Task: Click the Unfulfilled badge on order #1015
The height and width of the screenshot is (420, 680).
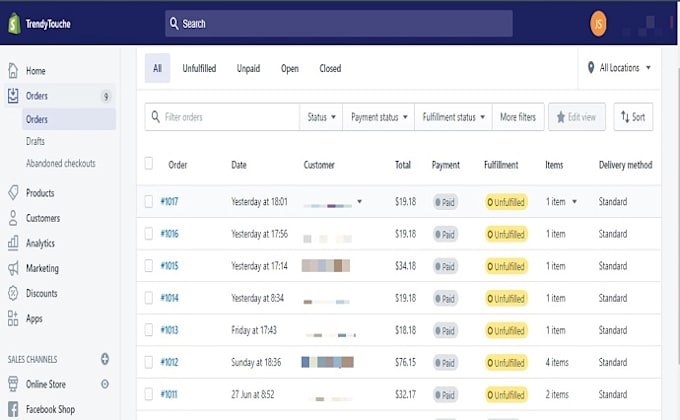Action: (506, 266)
